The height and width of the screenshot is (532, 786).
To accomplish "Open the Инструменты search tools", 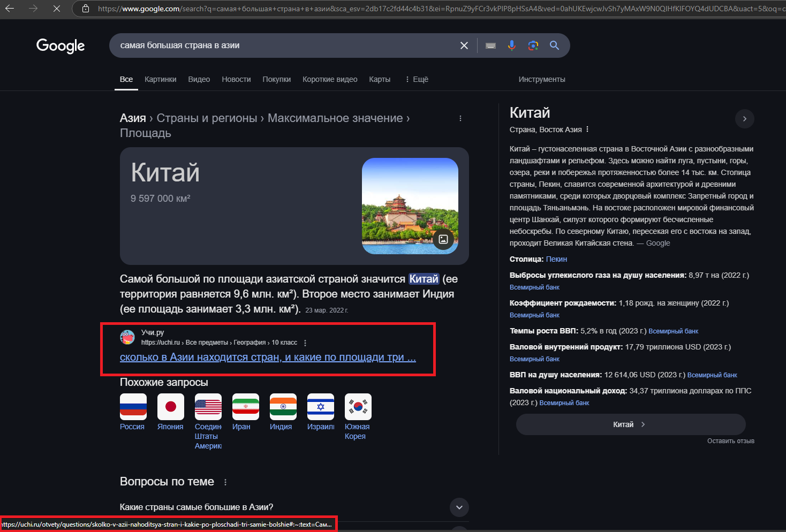I will [541, 79].
